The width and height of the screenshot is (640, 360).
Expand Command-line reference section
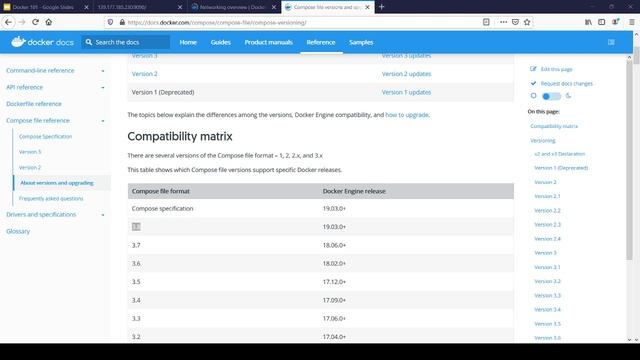[103, 71]
